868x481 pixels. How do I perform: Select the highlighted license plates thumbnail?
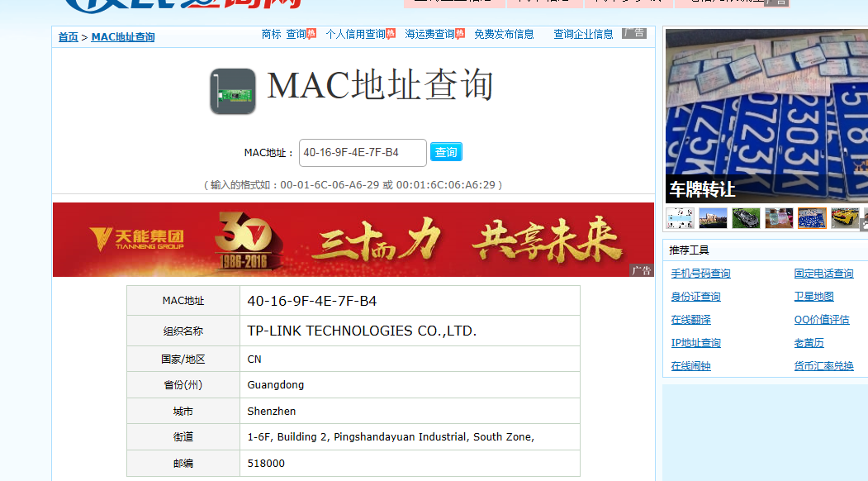click(x=812, y=218)
